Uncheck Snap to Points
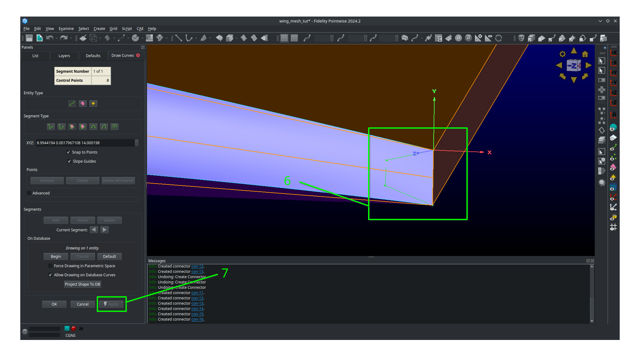This screenshot has width=640, height=364. tap(69, 152)
